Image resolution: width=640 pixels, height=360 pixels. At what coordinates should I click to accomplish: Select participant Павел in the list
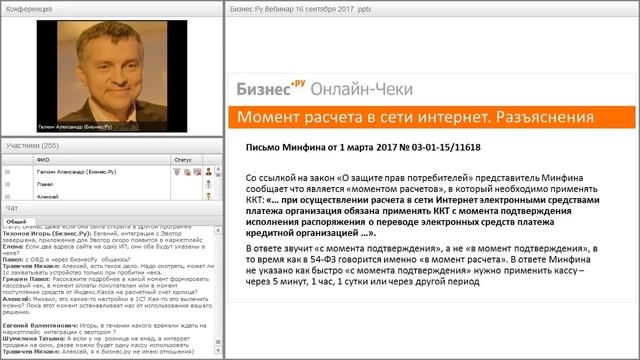(x=45, y=184)
